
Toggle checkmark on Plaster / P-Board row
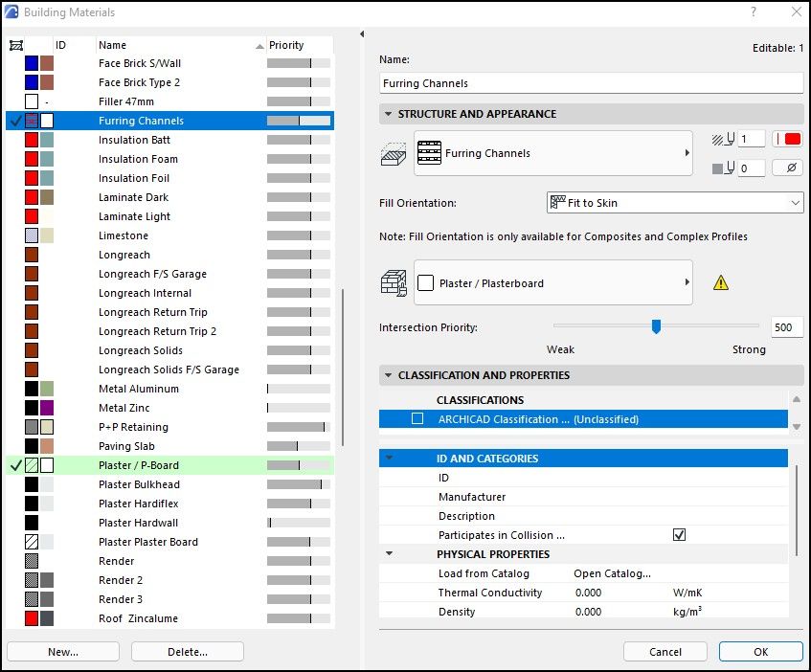[x=16, y=465]
